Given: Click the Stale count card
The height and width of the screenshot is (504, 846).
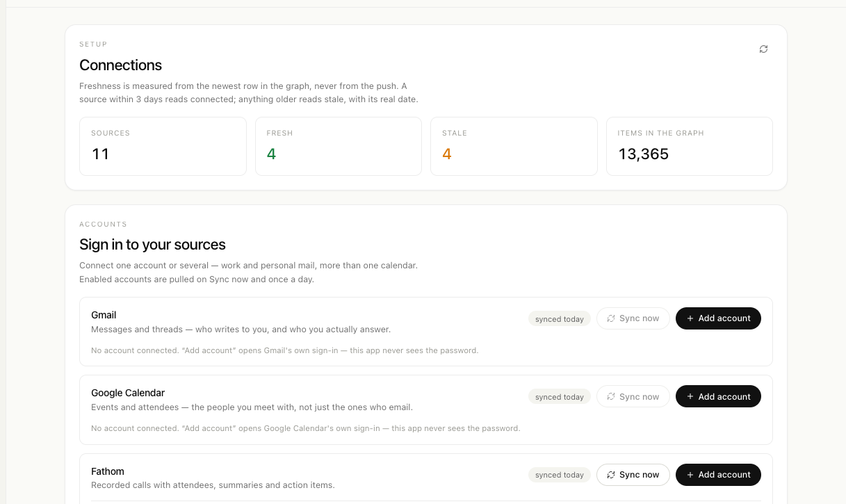Looking at the screenshot, I should tap(514, 146).
